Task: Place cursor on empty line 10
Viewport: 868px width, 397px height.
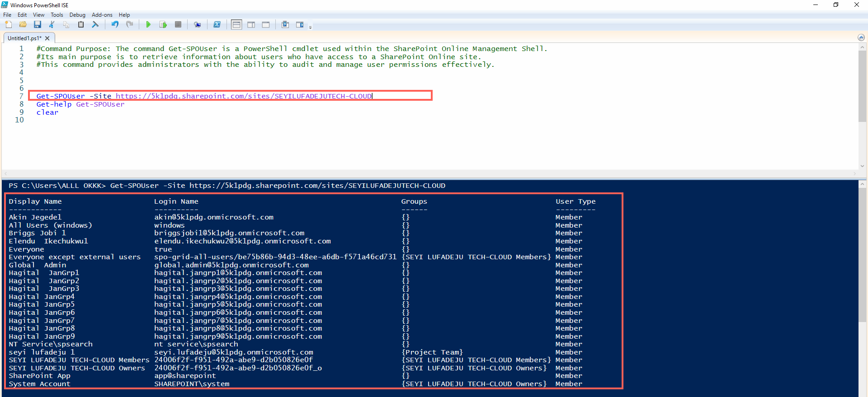Action: pos(443,120)
